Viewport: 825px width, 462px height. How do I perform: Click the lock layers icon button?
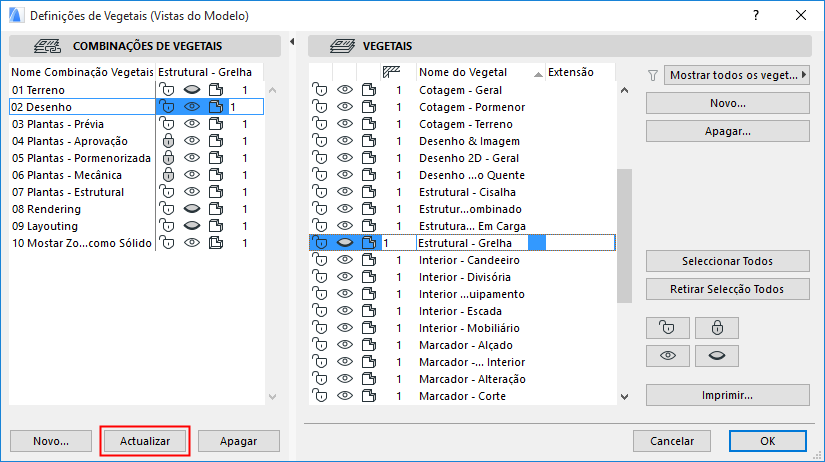[716, 326]
